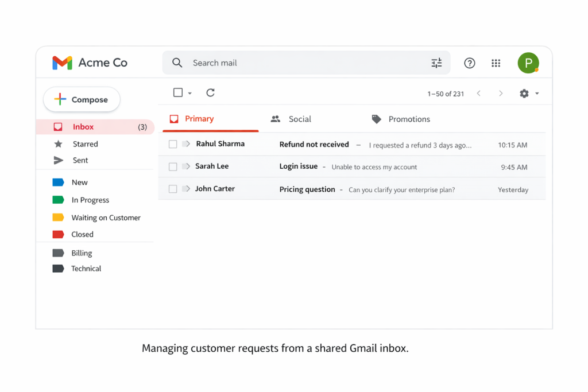
Task: Open search options filter icon
Action: [x=436, y=63]
